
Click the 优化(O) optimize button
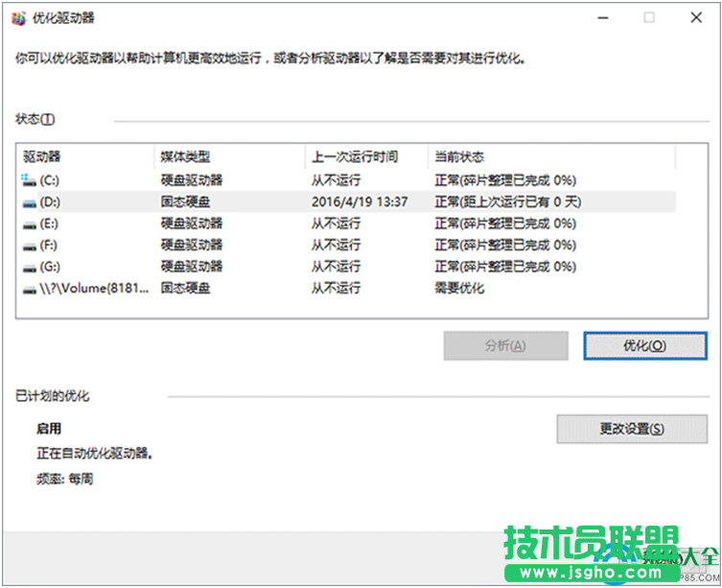645,345
